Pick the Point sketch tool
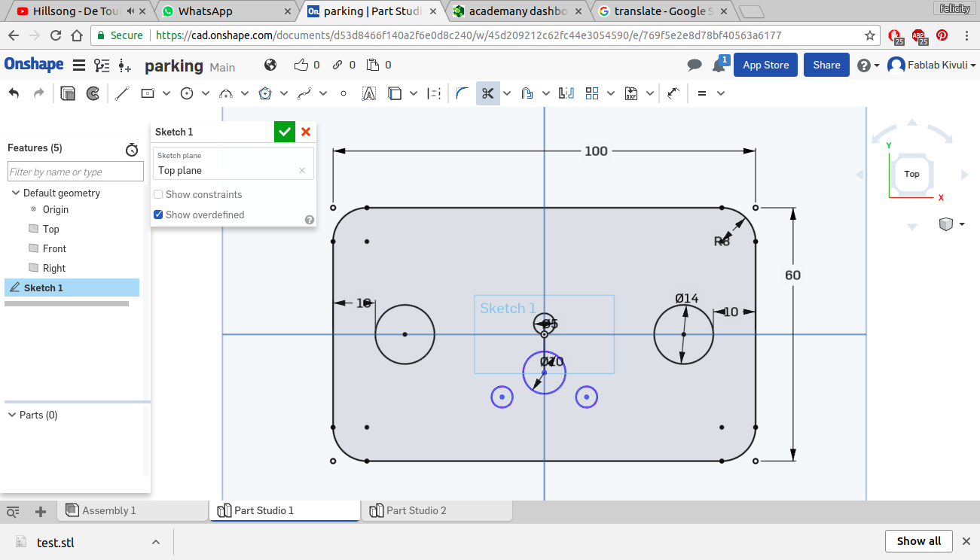The height and width of the screenshot is (560, 980). click(x=343, y=93)
